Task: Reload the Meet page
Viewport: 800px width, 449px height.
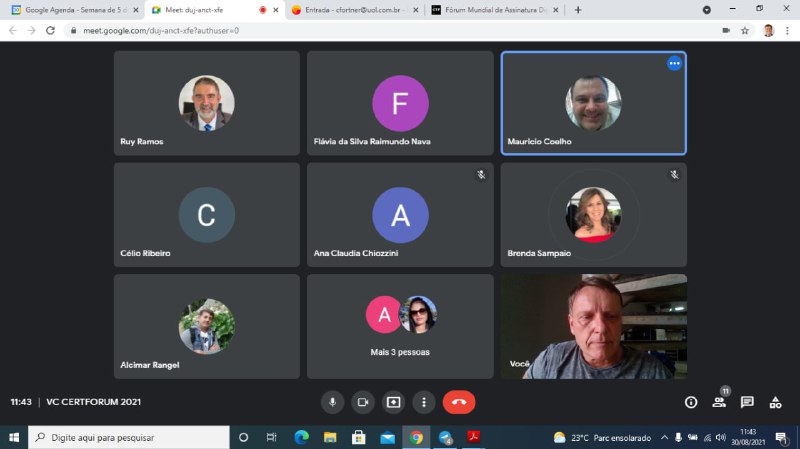Action: (50, 31)
